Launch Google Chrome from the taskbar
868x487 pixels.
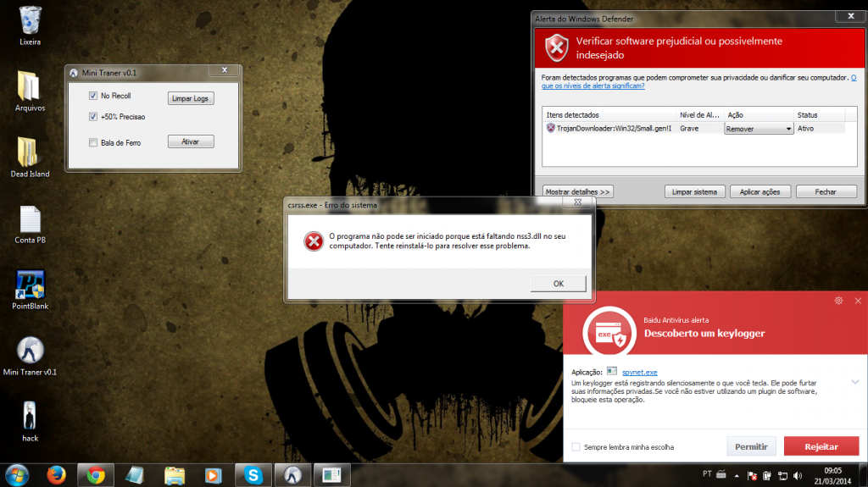coord(96,475)
